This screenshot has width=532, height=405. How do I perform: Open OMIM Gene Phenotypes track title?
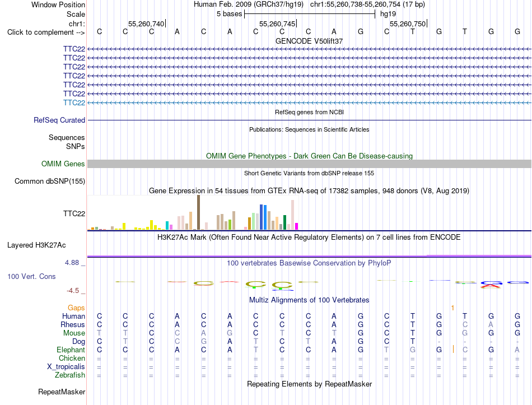(x=310, y=156)
